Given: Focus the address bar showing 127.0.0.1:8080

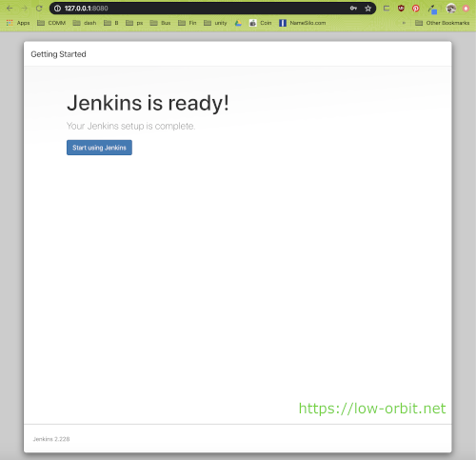Looking at the screenshot, I should (203, 9).
